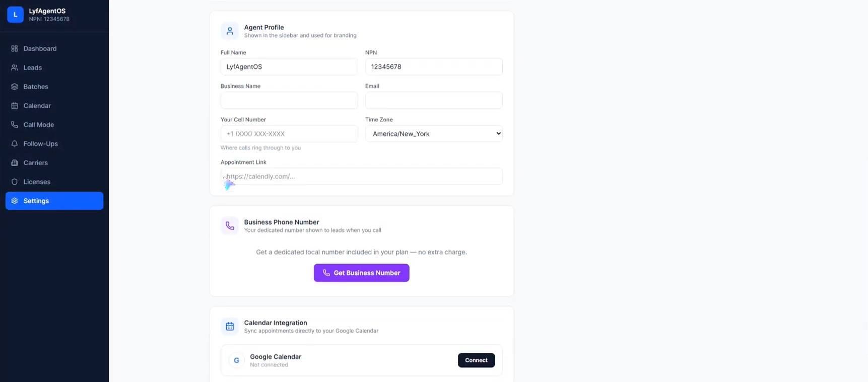Select the Settings sidebar item

(x=54, y=201)
